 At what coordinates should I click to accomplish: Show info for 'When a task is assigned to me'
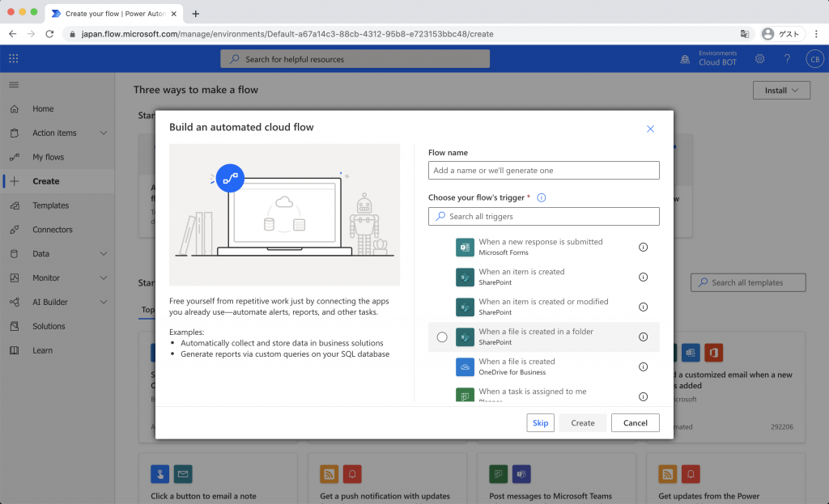click(x=643, y=396)
